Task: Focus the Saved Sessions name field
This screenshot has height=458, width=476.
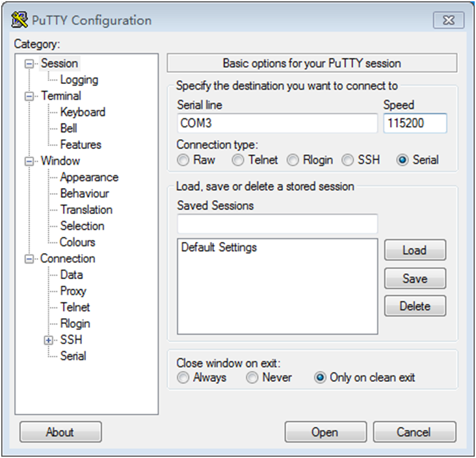Action: 277,224
